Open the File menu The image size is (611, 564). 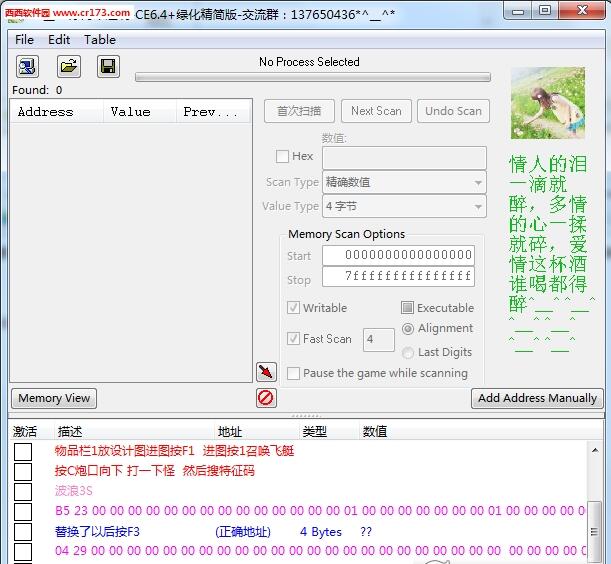[x=24, y=40]
